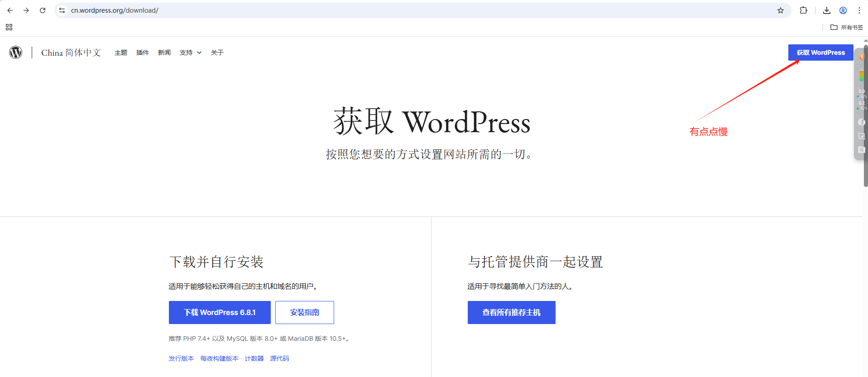Click the China 简体中文 site title
Image resolution: width=868 pixels, height=377 pixels.
point(71,52)
